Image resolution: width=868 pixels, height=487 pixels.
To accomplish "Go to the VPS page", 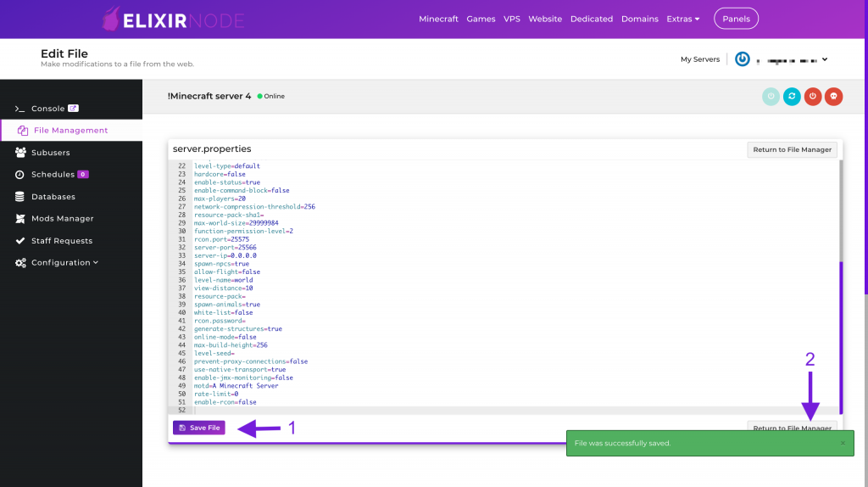I will 511,19.
